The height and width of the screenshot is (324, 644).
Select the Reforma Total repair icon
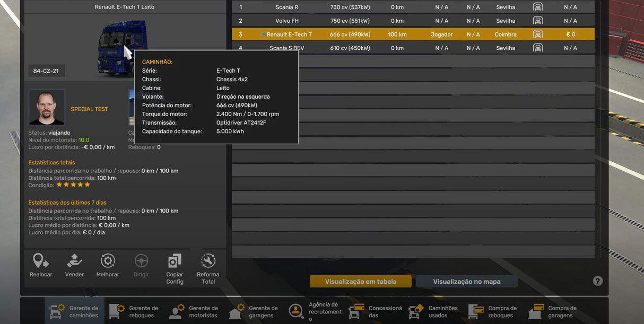208,261
